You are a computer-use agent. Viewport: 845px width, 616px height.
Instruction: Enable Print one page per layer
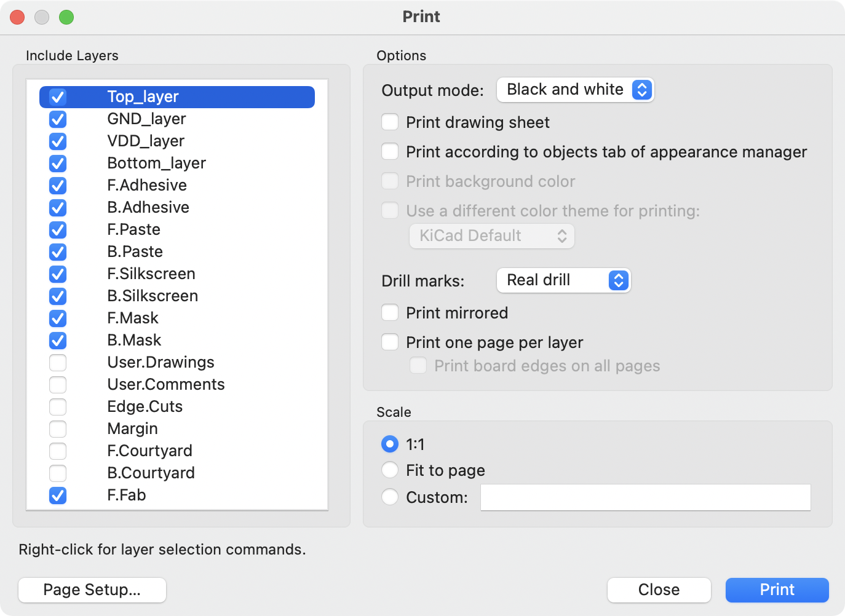click(389, 342)
